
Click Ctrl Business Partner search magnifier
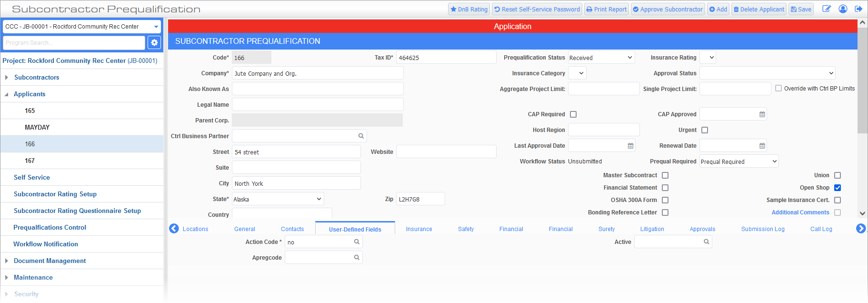(x=361, y=136)
